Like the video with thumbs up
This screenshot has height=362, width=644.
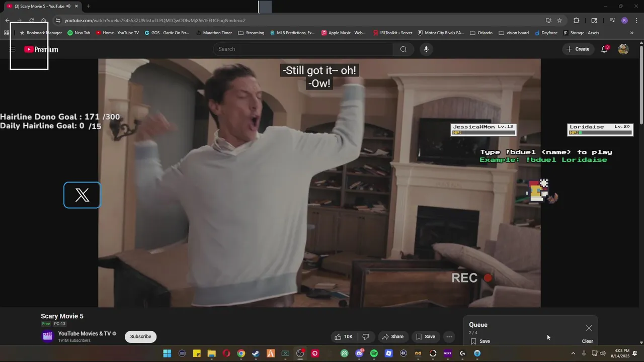(344, 337)
